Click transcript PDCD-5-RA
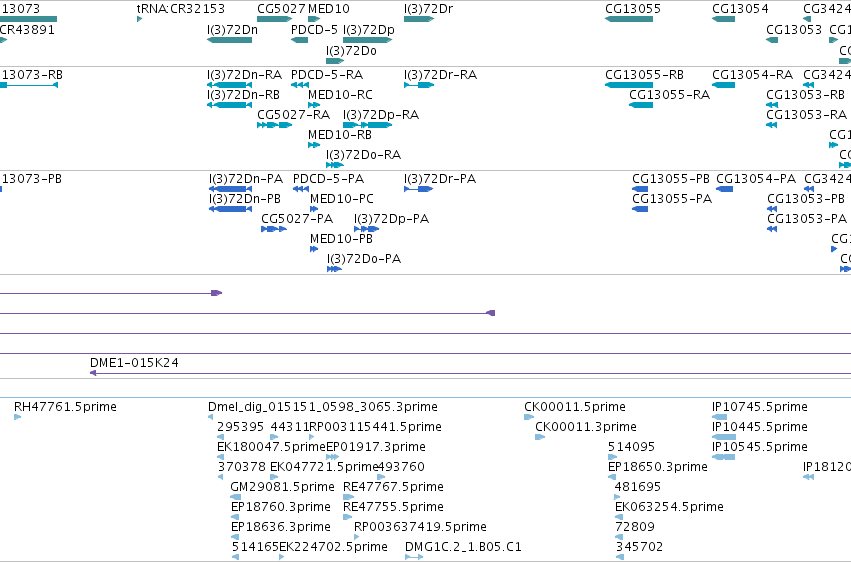The image size is (851, 562). [x=327, y=75]
